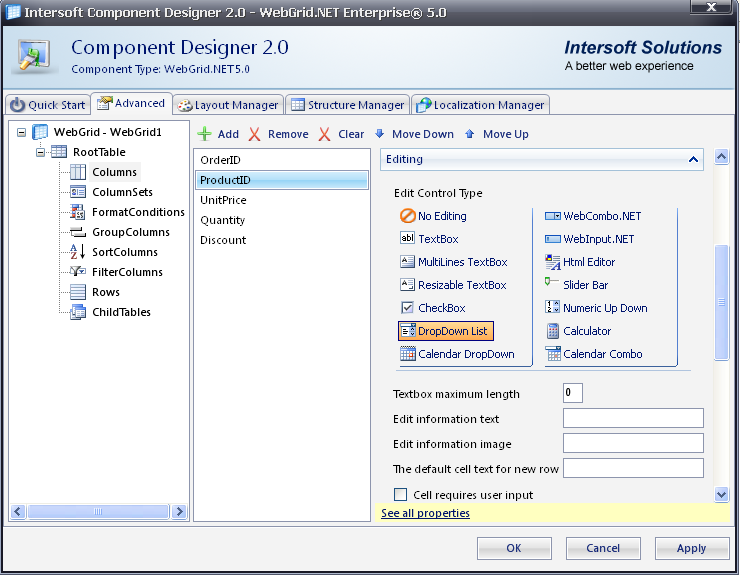Click properties panel scroll down arrow

(x=721, y=495)
